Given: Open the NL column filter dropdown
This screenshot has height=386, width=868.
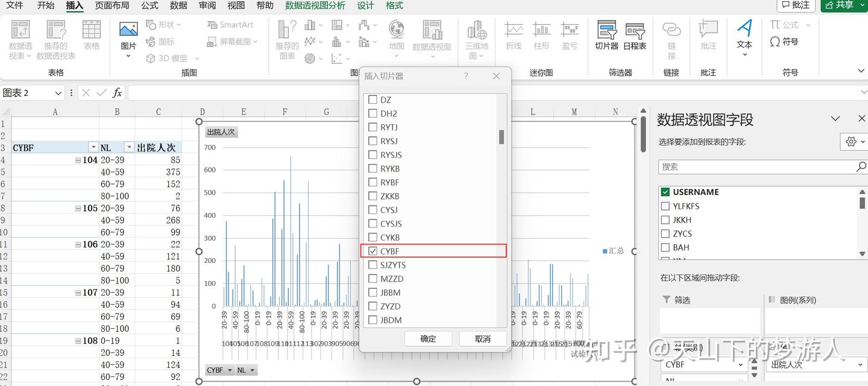Looking at the screenshot, I should [129, 147].
